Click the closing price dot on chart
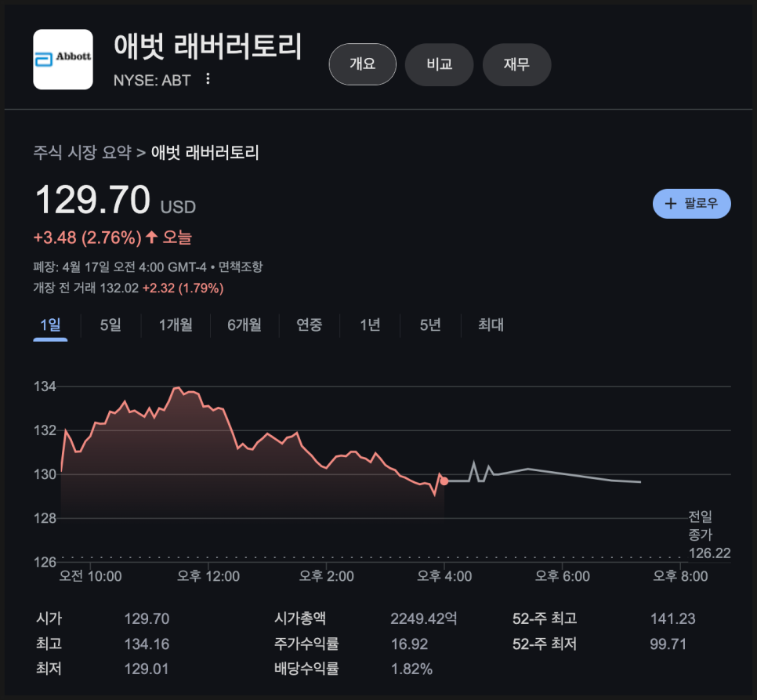The image size is (757, 700). tap(444, 481)
